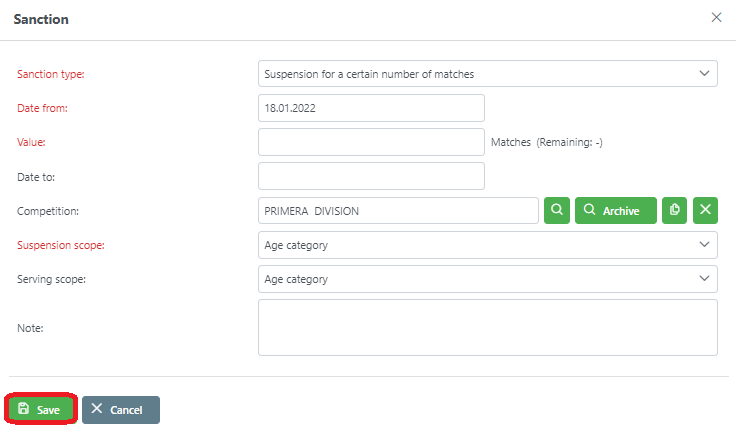Open the Serving scope dropdown
736x435 pixels.
(487, 279)
